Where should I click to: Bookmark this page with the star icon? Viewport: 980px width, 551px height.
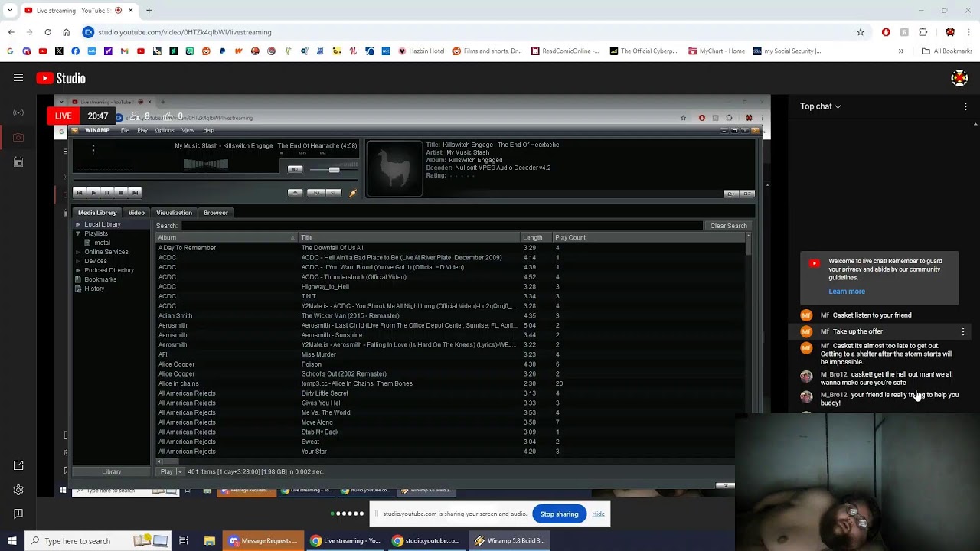click(x=861, y=32)
